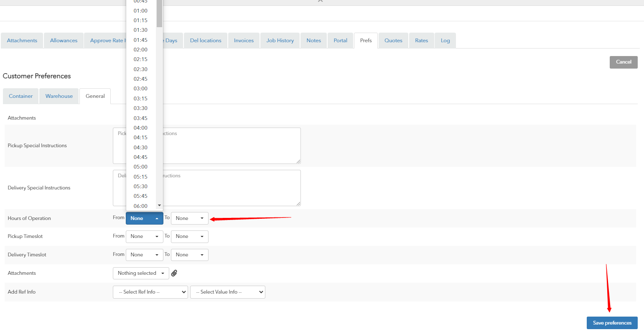Image resolution: width=644 pixels, height=335 pixels.
Task: Choose 03:00 in the time list
Action: [x=141, y=89]
